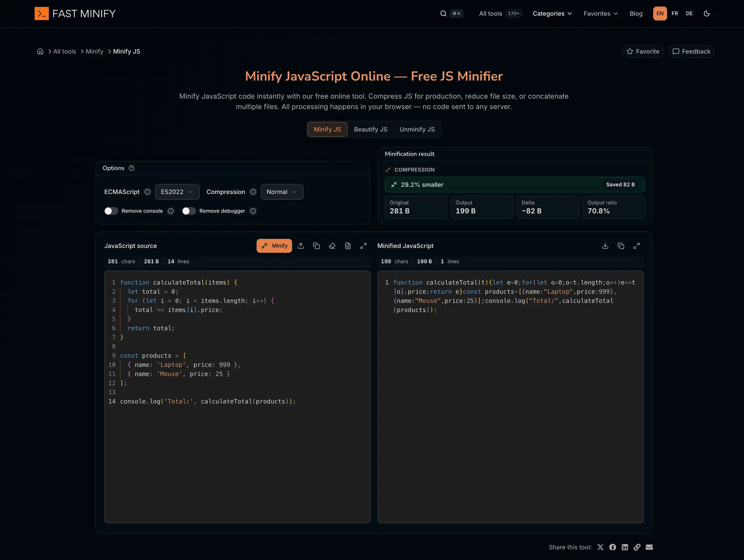Show info about Remove console
This screenshot has height=560, width=744.
click(171, 211)
